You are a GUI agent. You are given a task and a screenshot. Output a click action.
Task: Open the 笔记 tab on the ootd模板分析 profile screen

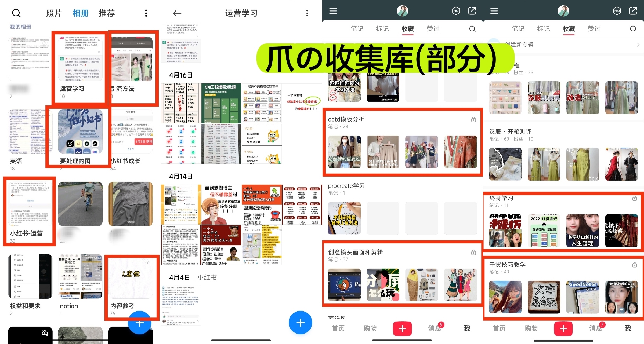357,29
